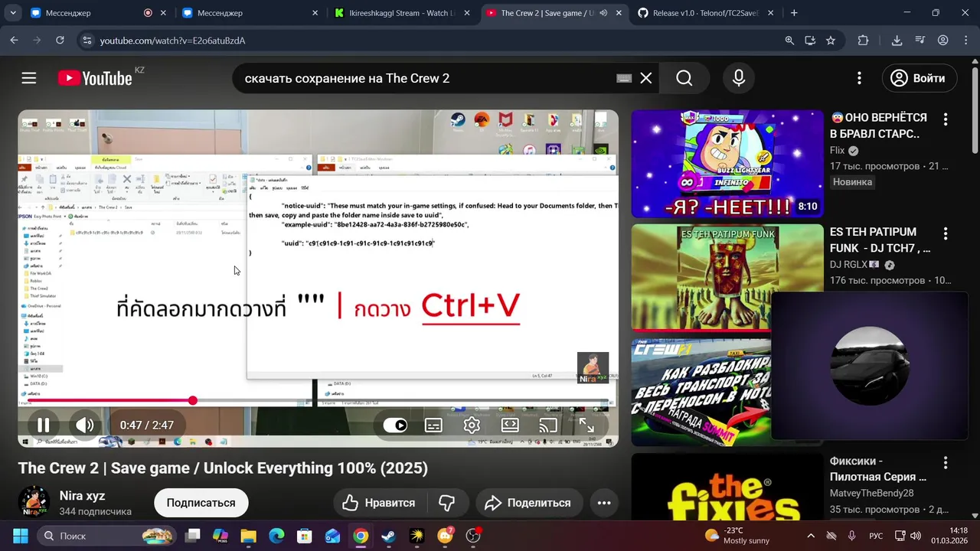Start voice search with the microphone
Image resolution: width=980 pixels, height=551 pixels.
[739, 78]
